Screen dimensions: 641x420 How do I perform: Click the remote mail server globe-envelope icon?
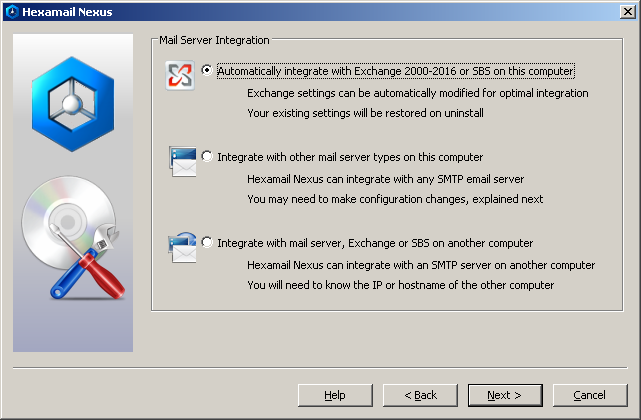[182, 247]
